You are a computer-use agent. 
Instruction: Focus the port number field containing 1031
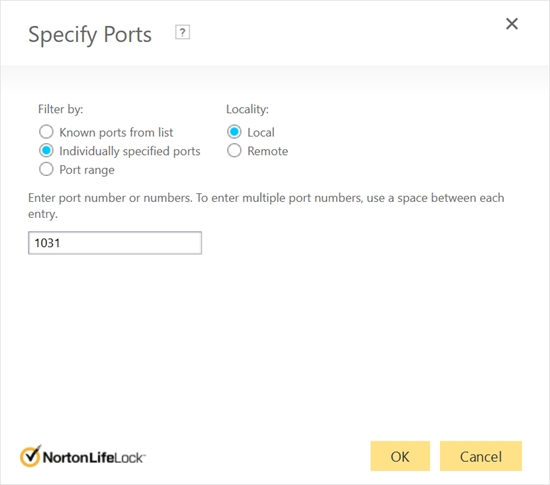coord(115,243)
